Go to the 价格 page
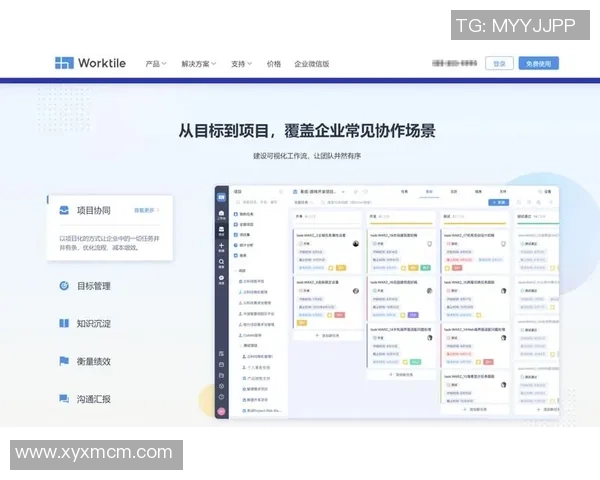 coord(274,64)
